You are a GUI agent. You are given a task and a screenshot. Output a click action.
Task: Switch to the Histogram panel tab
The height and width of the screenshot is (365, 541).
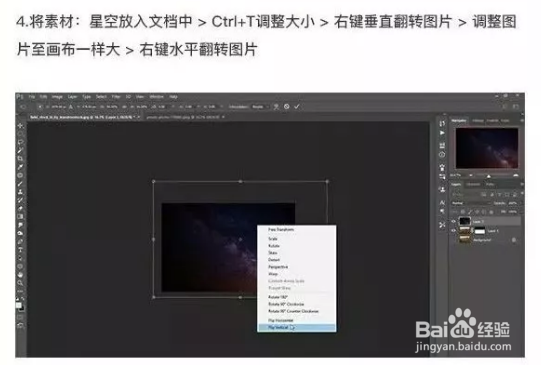(478, 121)
